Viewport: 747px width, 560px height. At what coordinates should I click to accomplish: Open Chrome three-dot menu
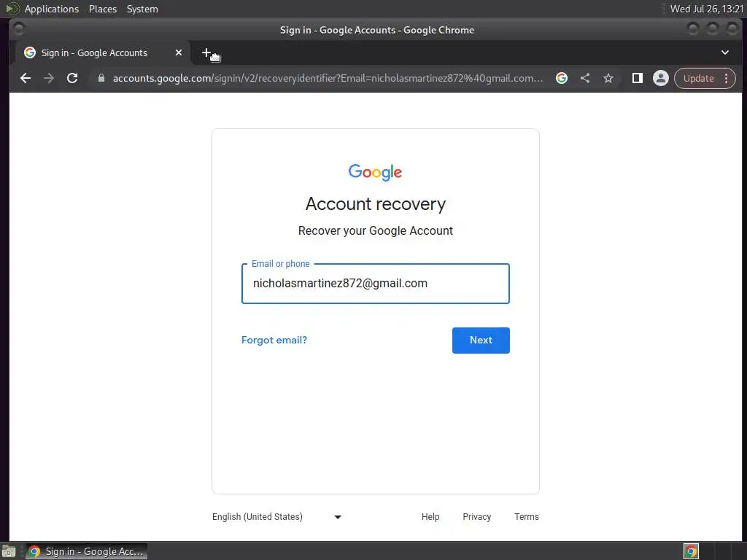click(727, 78)
